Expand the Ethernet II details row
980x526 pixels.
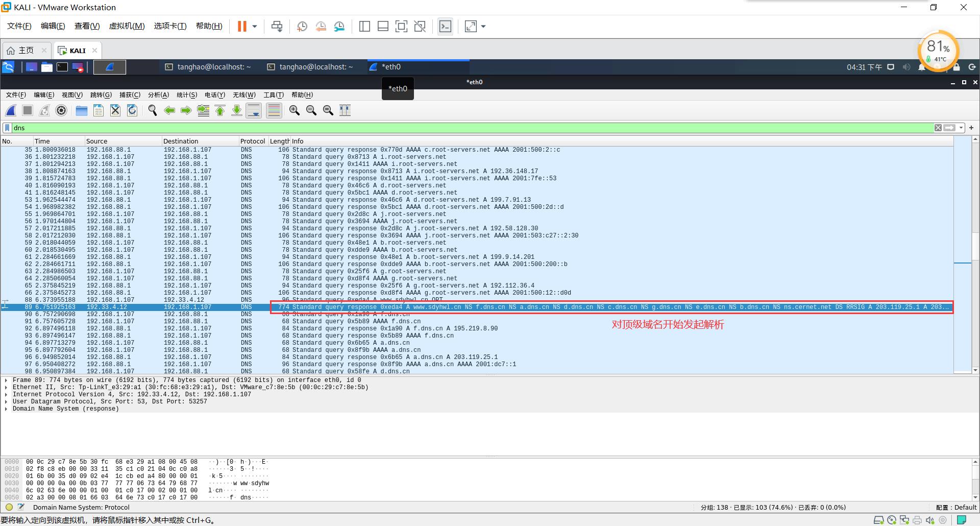coord(6,387)
